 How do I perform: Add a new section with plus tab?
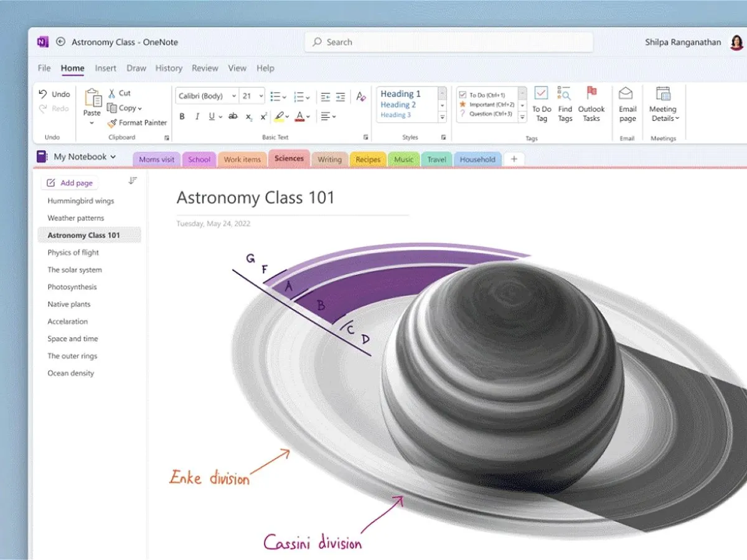click(x=514, y=159)
